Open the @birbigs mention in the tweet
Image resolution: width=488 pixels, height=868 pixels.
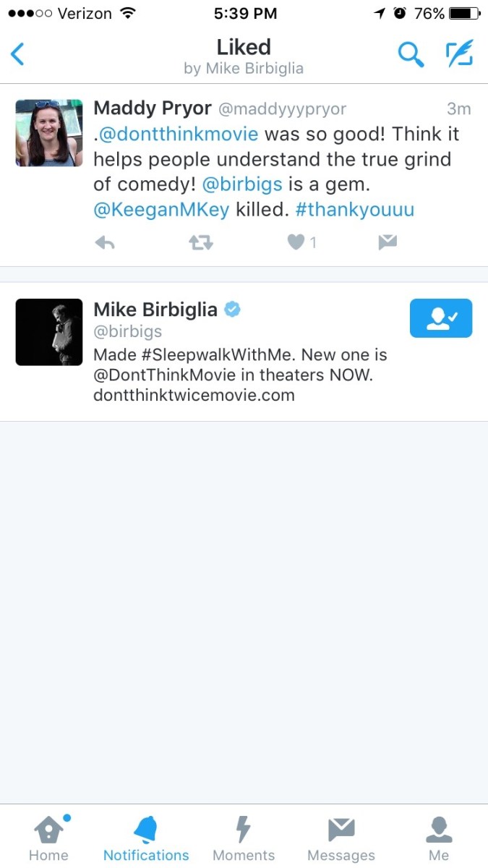click(x=242, y=184)
